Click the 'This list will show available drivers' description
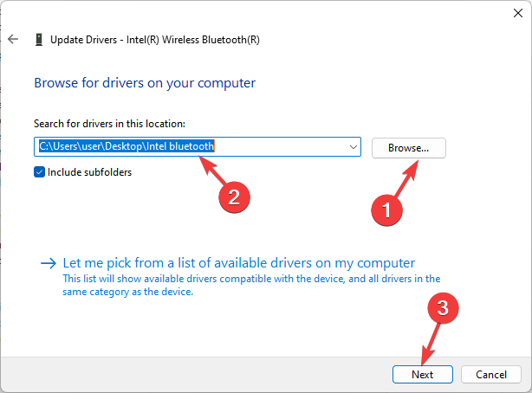Image resolution: width=532 pixels, height=393 pixels. [251, 285]
